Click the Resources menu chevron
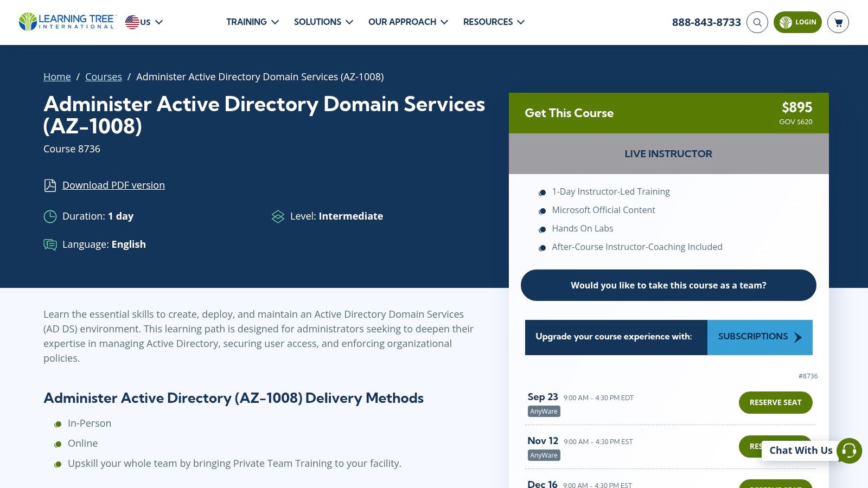 (x=521, y=22)
